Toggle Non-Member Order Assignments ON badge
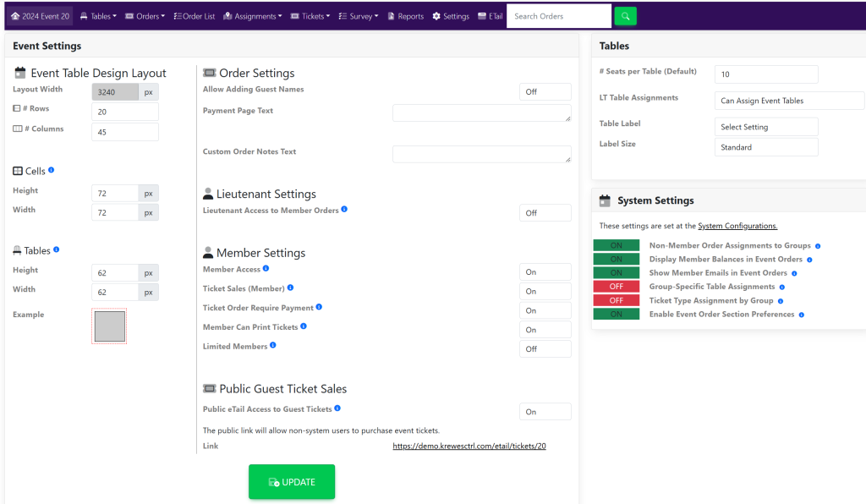The height and width of the screenshot is (504, 866). pyautogui.click(x=616, y=245)
